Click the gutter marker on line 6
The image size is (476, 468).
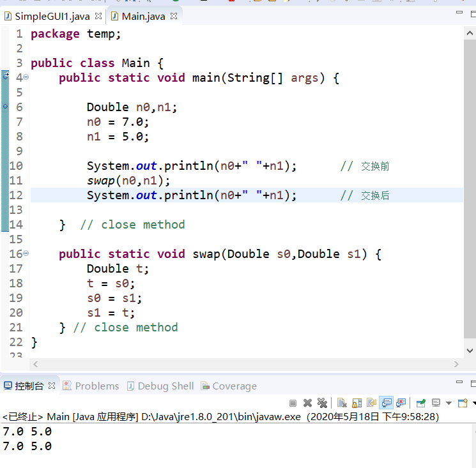5,107
